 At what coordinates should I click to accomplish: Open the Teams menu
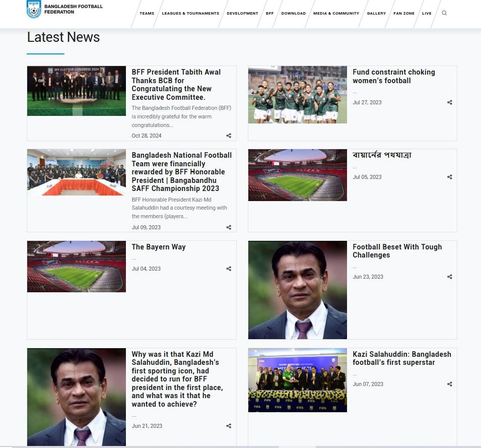pos(147,14)
